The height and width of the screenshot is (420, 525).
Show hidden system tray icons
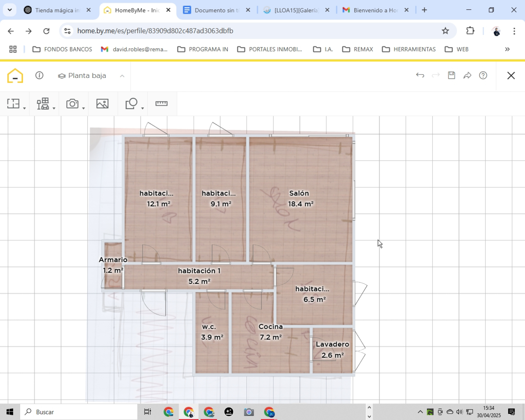click(420, 412)
